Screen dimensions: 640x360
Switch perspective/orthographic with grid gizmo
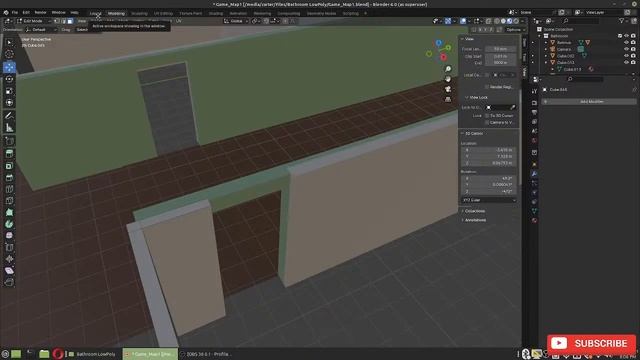tap(448, 99)
